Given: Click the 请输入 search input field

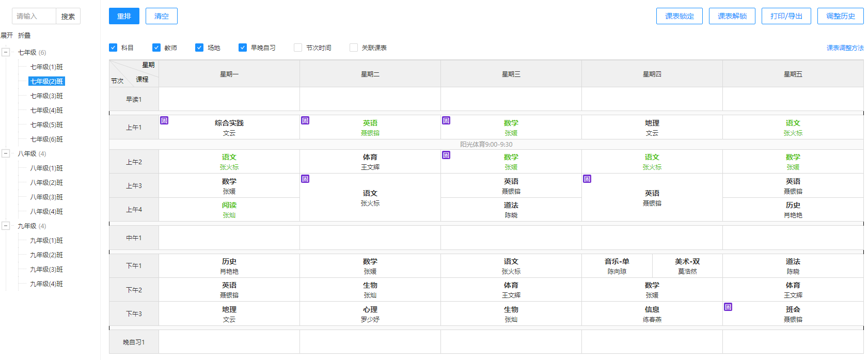Looking at the screenshot, I should [34, 16].
